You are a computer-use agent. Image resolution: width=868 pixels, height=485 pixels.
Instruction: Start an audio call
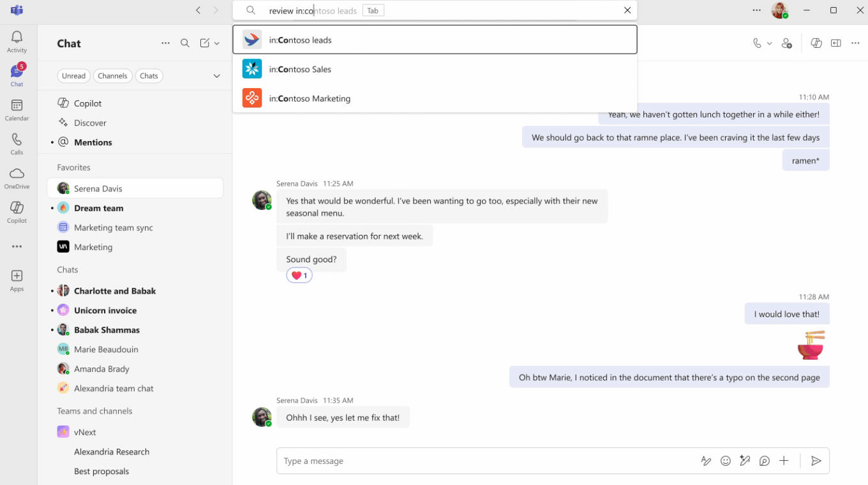tap(757, 43)
